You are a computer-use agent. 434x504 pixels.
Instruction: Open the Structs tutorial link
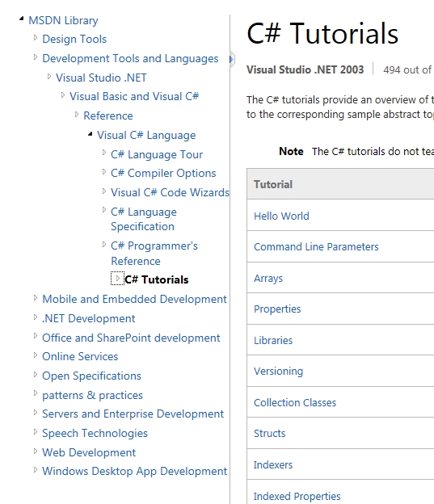[270, 434]
